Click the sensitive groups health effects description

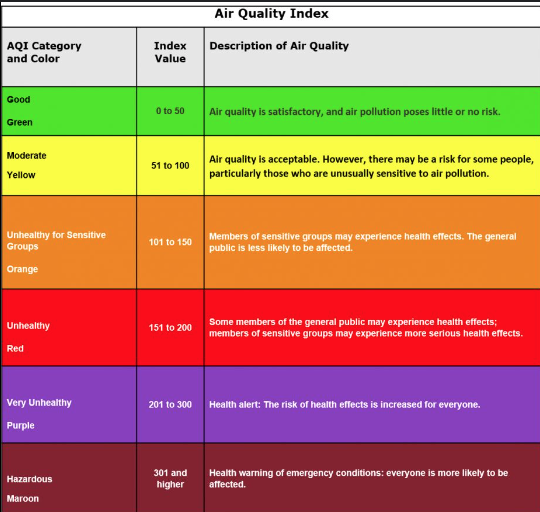pos(363,242)
